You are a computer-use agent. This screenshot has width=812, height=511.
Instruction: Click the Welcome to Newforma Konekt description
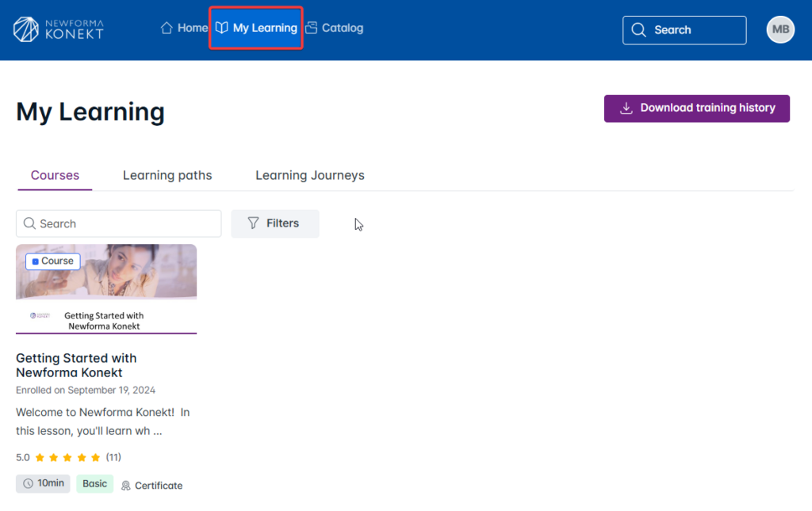point(102,421)
